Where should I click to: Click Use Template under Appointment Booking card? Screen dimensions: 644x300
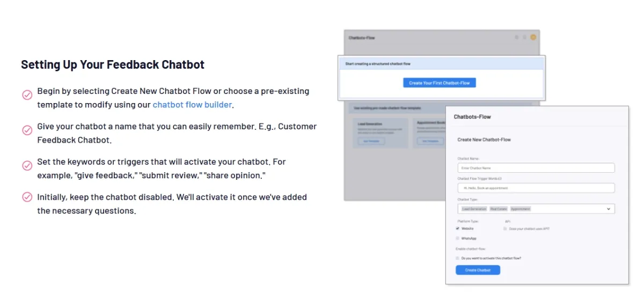(x=430, y=141)
